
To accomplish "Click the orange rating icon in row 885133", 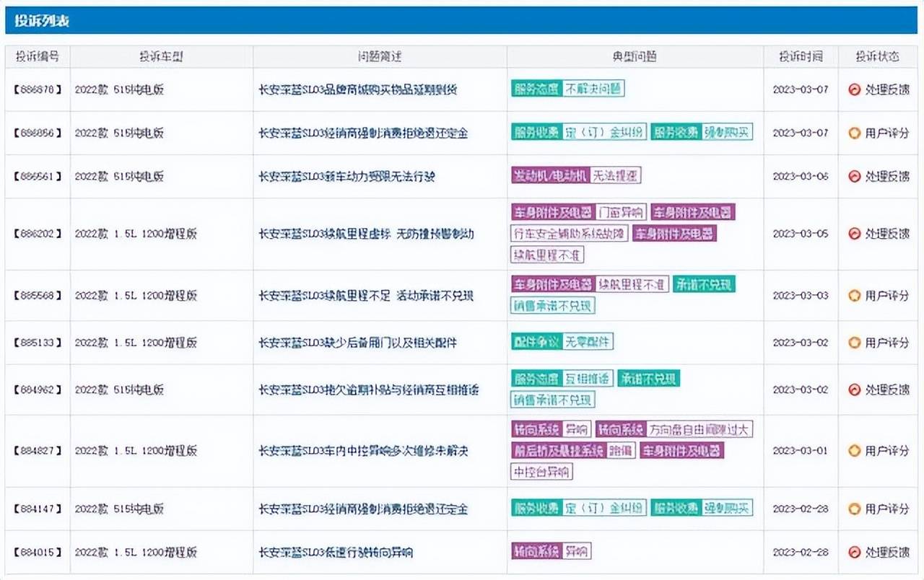I will 855,343.
